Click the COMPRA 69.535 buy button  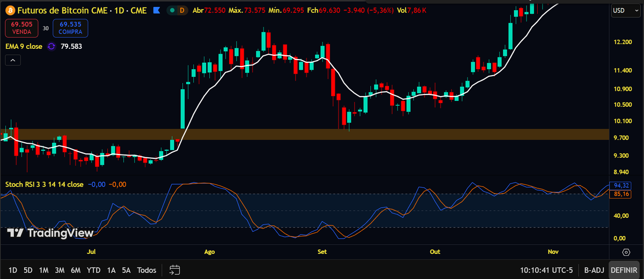(70, 28)
